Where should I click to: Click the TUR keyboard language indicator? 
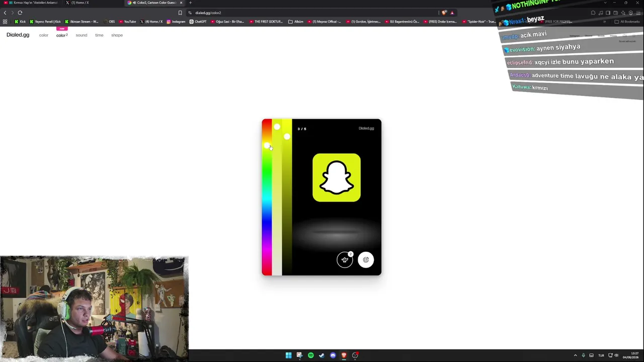[x=601, y=355]
